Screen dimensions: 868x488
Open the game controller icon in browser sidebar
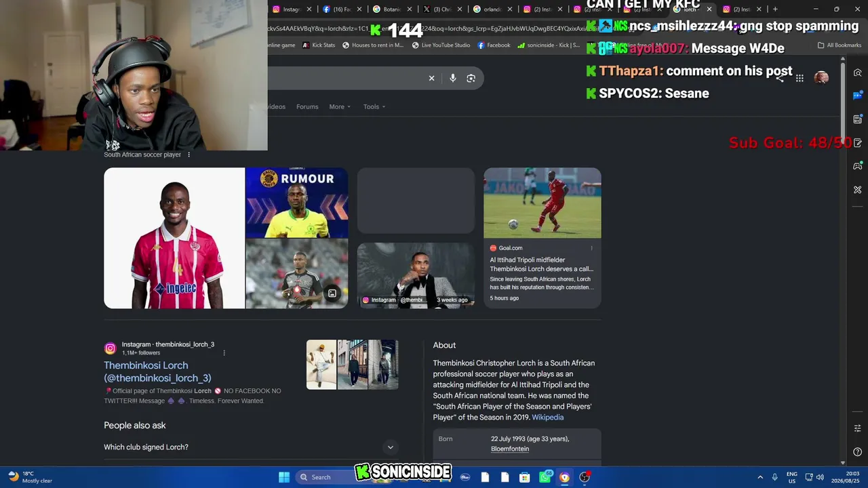point(858,165)
